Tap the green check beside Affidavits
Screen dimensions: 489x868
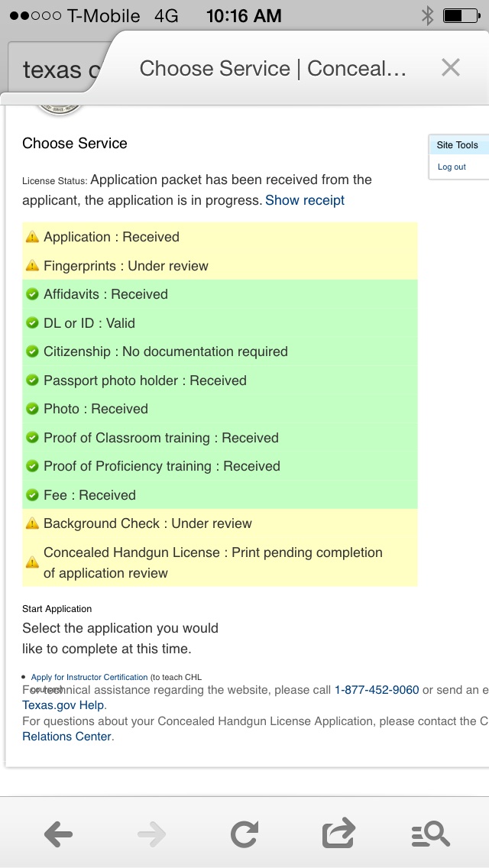tap(32, 294)
